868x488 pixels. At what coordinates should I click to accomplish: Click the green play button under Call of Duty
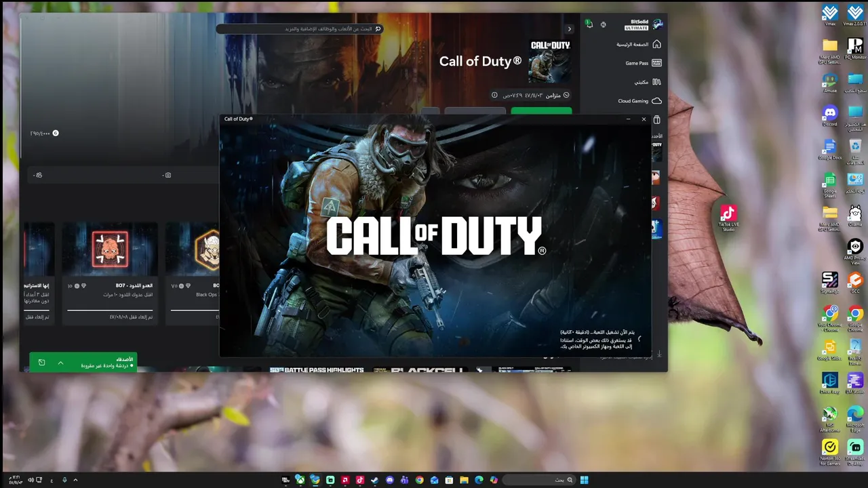click(x=541, y=111)
